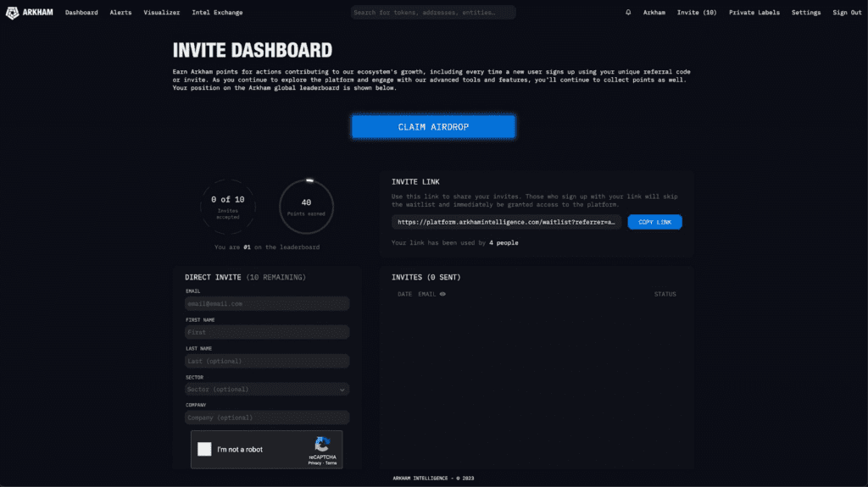The width and height of the screenshot is (868, 487).
Task: Open the Visualizer page
Action: pos(162,12)
